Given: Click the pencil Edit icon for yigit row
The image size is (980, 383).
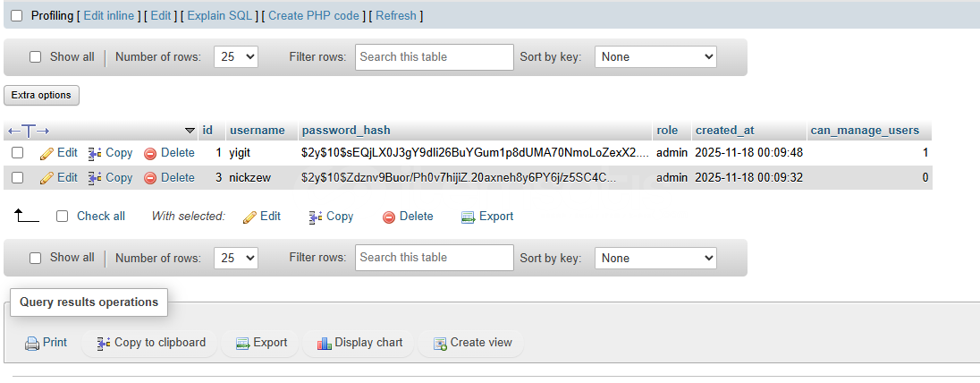Looking at the screenshot, I should (47, 153).
